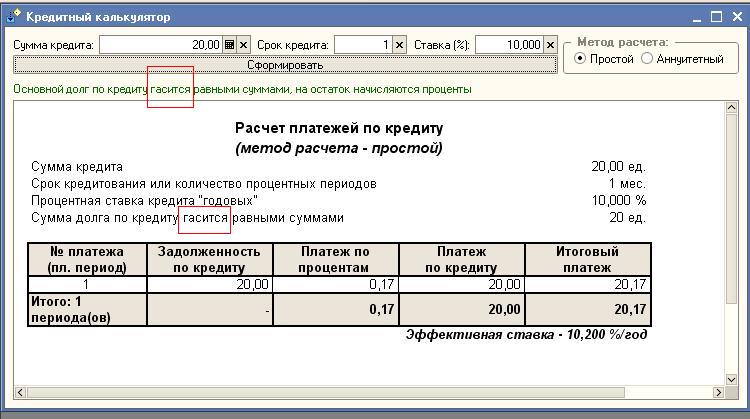Screen dimensions: 750x419
Task: Click into the Сумма кредита input field
Action: 161,45
